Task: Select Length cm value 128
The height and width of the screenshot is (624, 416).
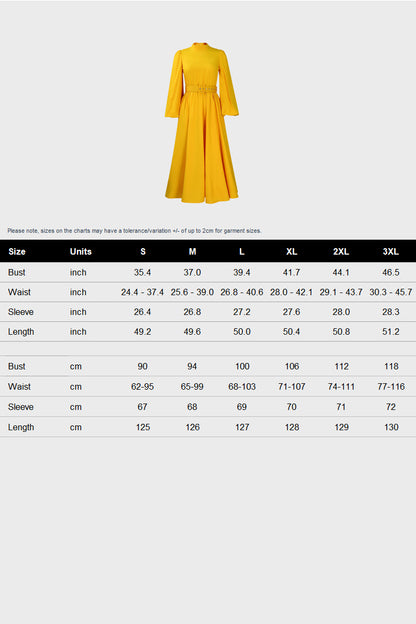Action: [x=292, y=427]
